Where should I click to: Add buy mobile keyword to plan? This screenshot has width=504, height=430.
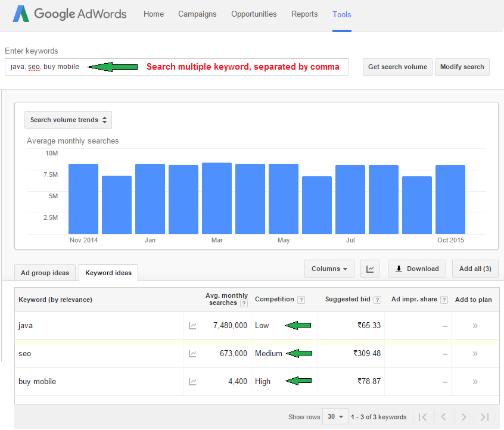(475, 382)
